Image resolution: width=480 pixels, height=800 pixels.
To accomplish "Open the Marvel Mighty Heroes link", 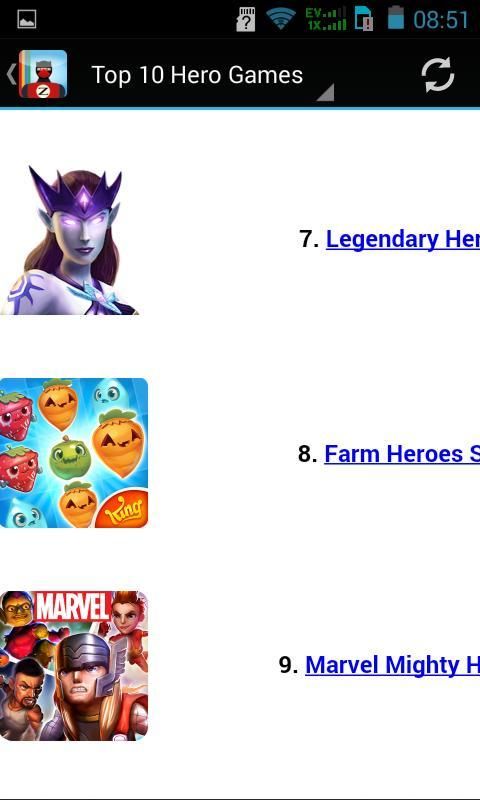I will tap(392, 665).
